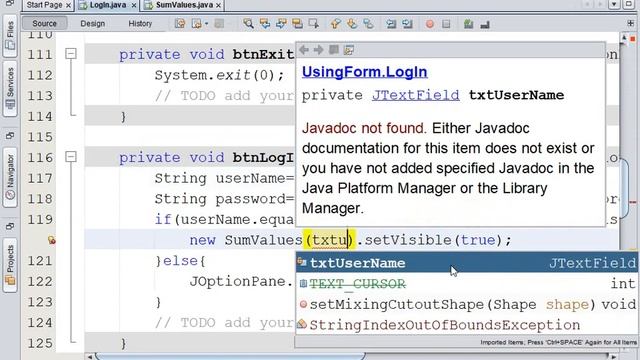Close the LogIn.java tab

pos(134,5)
